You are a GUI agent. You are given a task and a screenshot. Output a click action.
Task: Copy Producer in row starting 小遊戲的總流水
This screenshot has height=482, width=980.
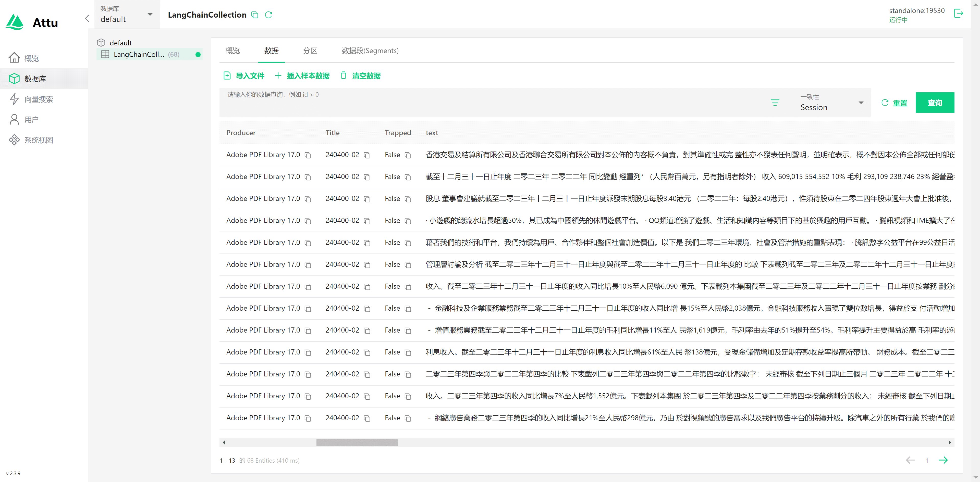308,221
